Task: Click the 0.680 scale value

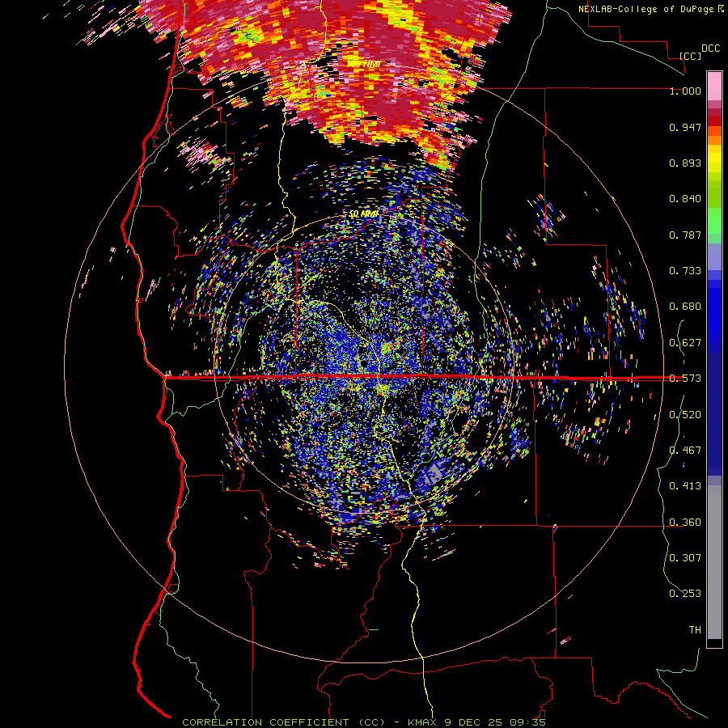Action: [685, 307]
